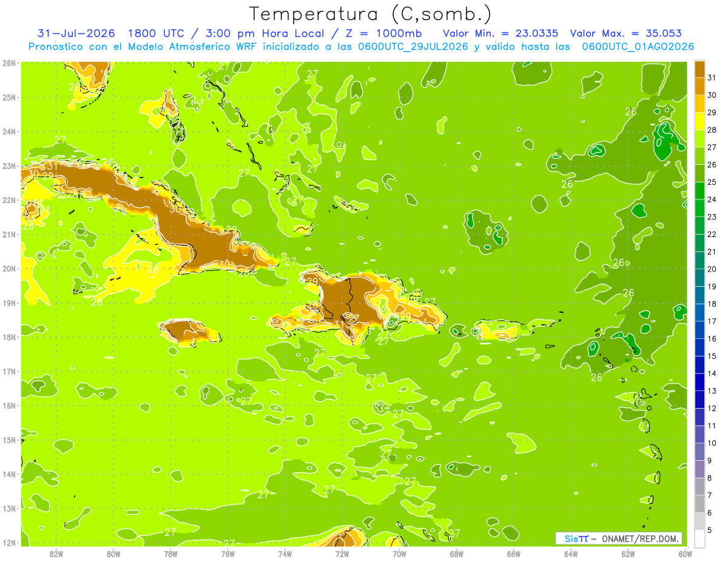The image size is (728, 562).
Task: Select longitude label "64W"
Action: [571, 554]
